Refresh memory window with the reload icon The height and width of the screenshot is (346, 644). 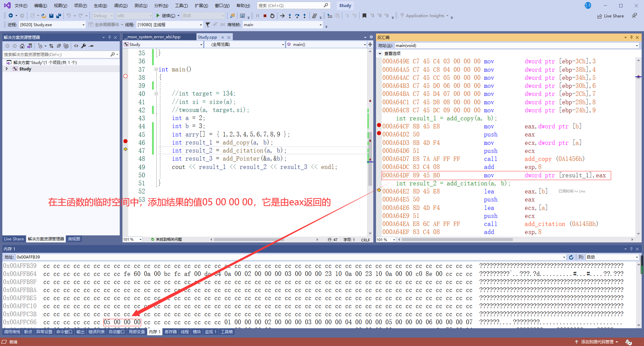point(571,257)
